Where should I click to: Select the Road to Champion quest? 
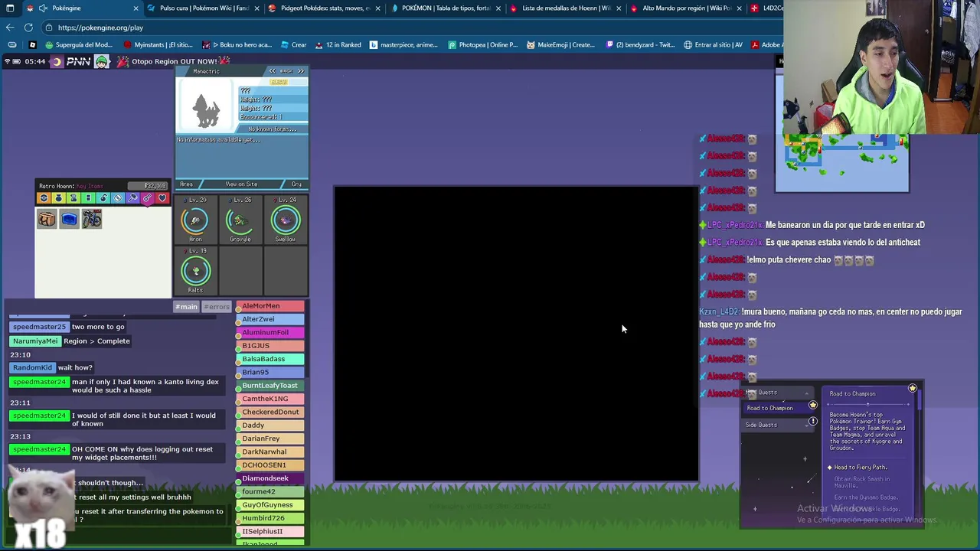[x=776, y=408]
